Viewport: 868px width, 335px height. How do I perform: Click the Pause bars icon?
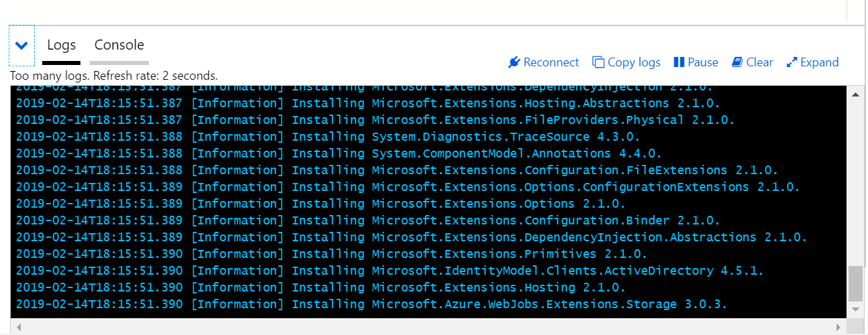tap(679, 62)
